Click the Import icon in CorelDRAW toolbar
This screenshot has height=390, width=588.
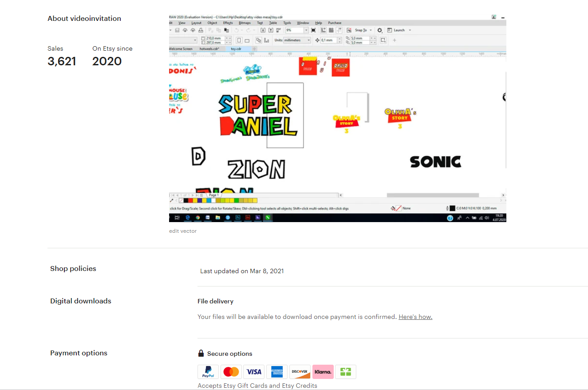click(x=263, y=30)
